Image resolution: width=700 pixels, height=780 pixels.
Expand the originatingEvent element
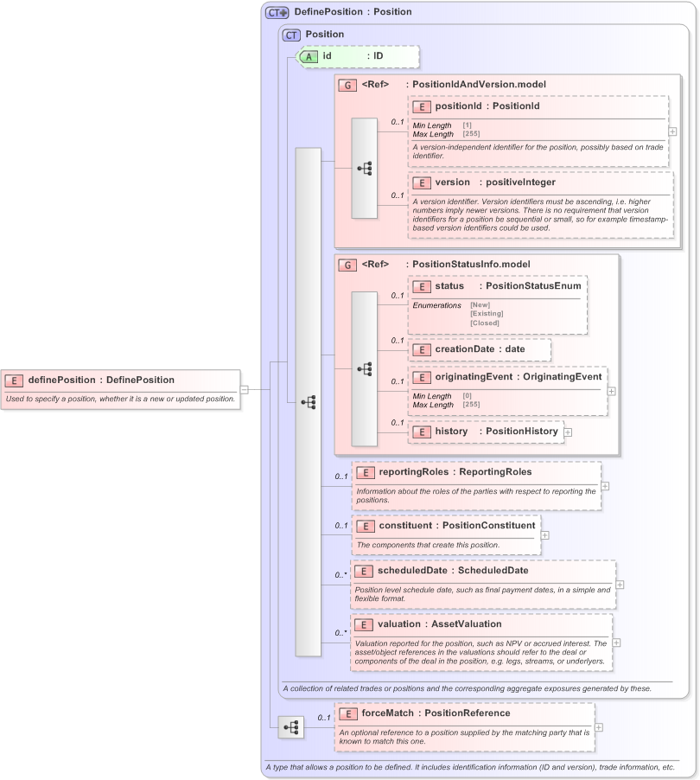pos(612,392)
